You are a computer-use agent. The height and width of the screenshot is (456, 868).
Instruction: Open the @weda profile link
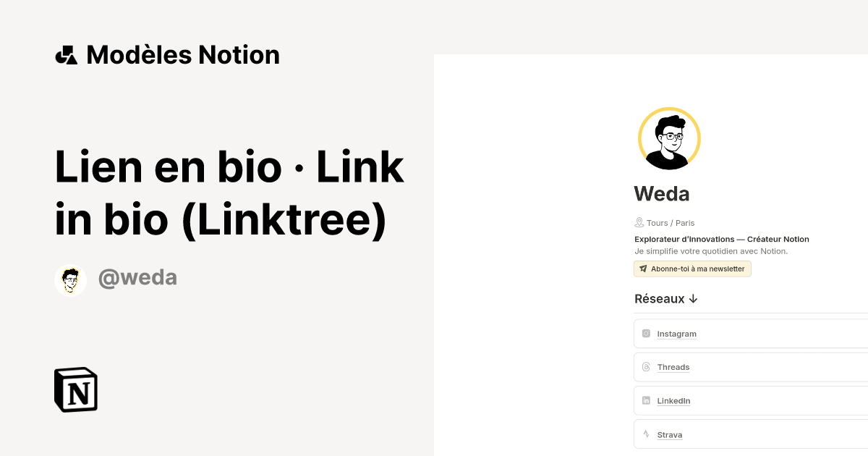137,278
